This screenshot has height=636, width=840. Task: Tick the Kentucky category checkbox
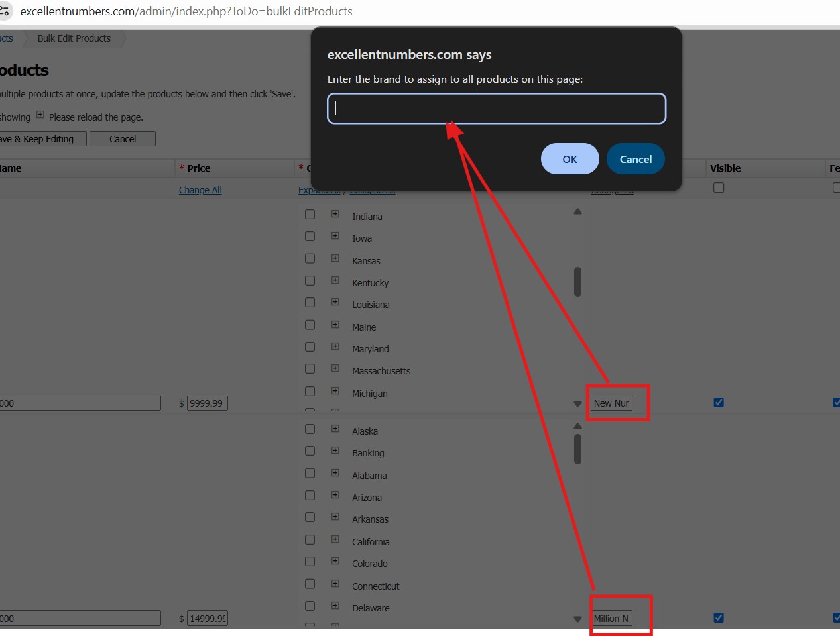310,281
